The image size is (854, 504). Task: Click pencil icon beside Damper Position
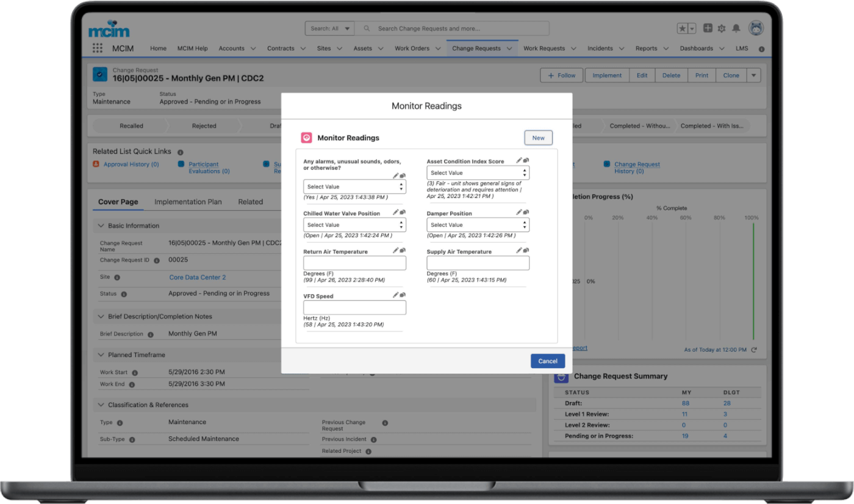tap(518, 212)
